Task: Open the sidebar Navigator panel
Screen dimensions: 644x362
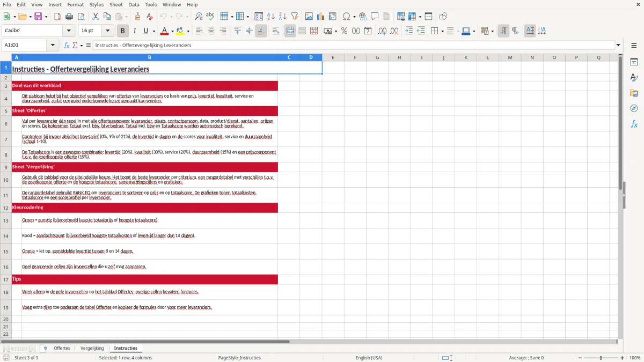Action: [x=634, y=108]
